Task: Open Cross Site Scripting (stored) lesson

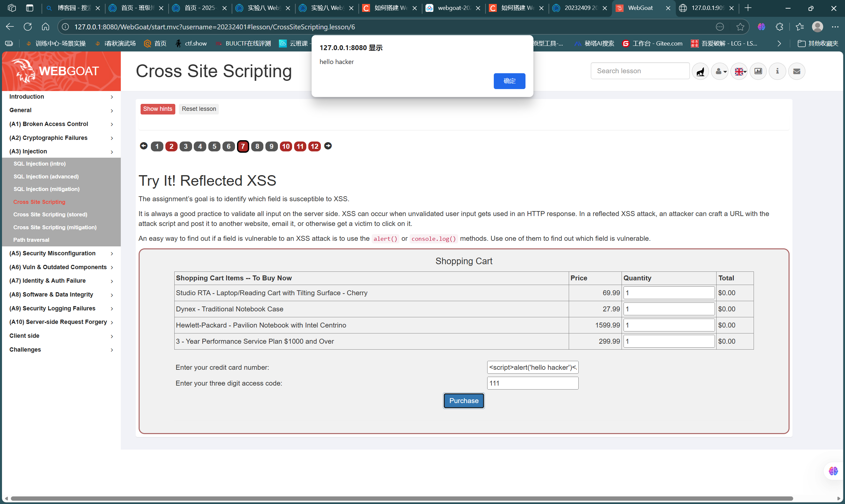Action: 50,214
